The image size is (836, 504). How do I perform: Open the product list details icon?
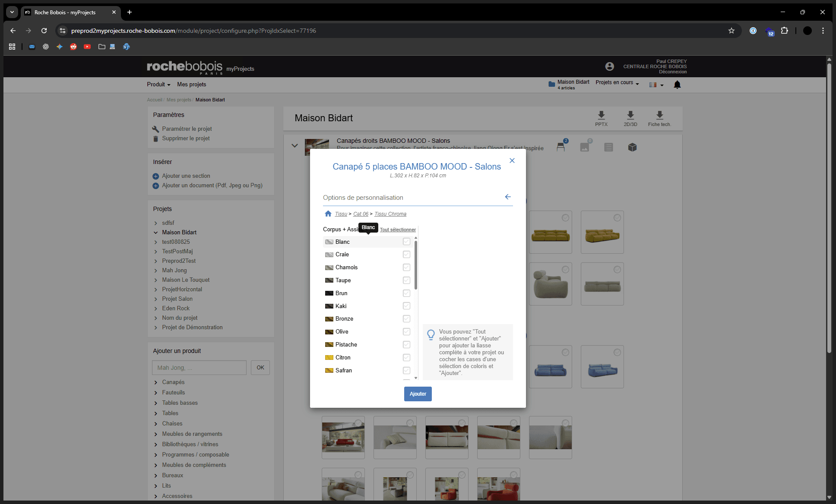pyautogui.click(x=608, y=147)
